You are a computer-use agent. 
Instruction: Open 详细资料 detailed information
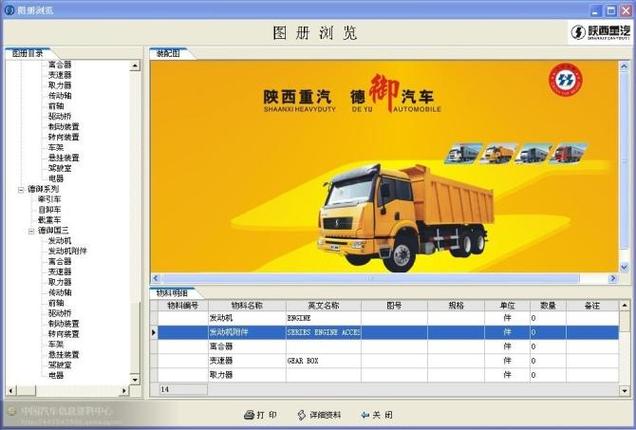319,415
